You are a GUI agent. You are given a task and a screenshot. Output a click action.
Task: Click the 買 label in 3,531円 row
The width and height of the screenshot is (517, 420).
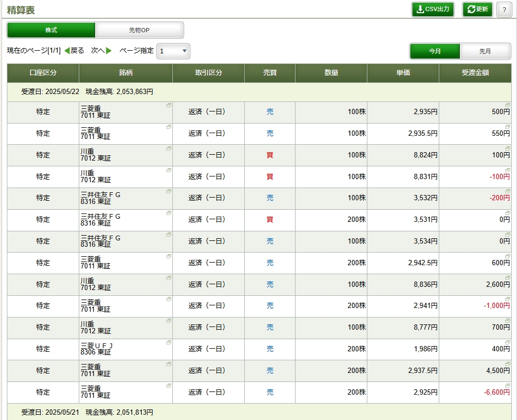pos(270,220)
